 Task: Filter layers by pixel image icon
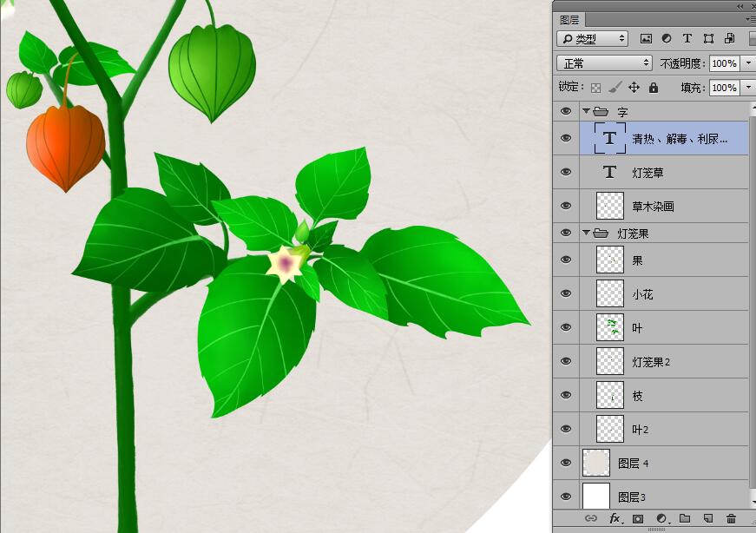coord(646,38)
